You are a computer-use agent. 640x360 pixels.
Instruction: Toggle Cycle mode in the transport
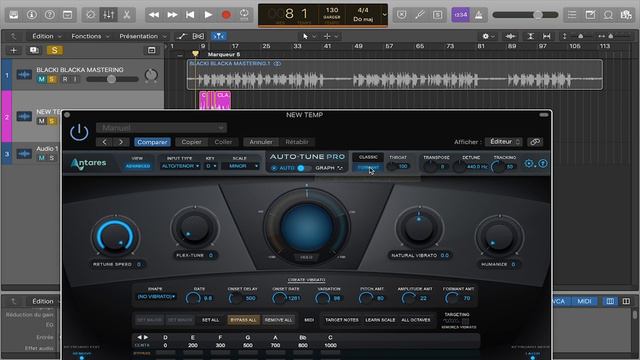click(x=244, y=15)
